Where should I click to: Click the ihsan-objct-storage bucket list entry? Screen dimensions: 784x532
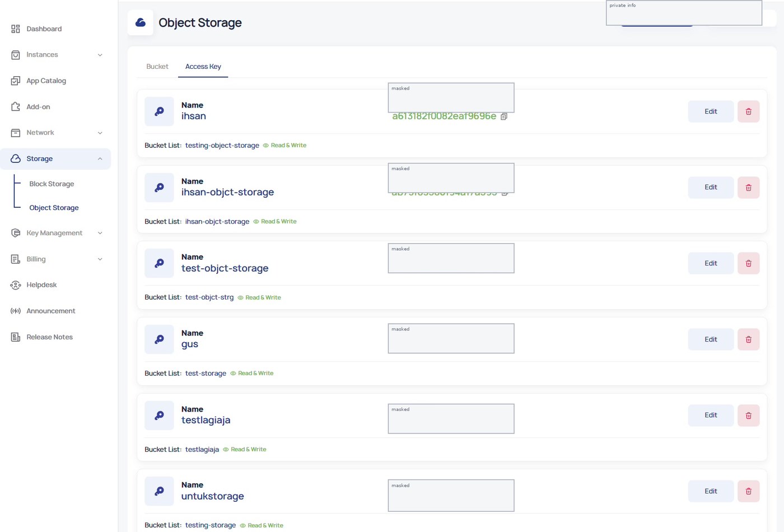click(217, 222)
